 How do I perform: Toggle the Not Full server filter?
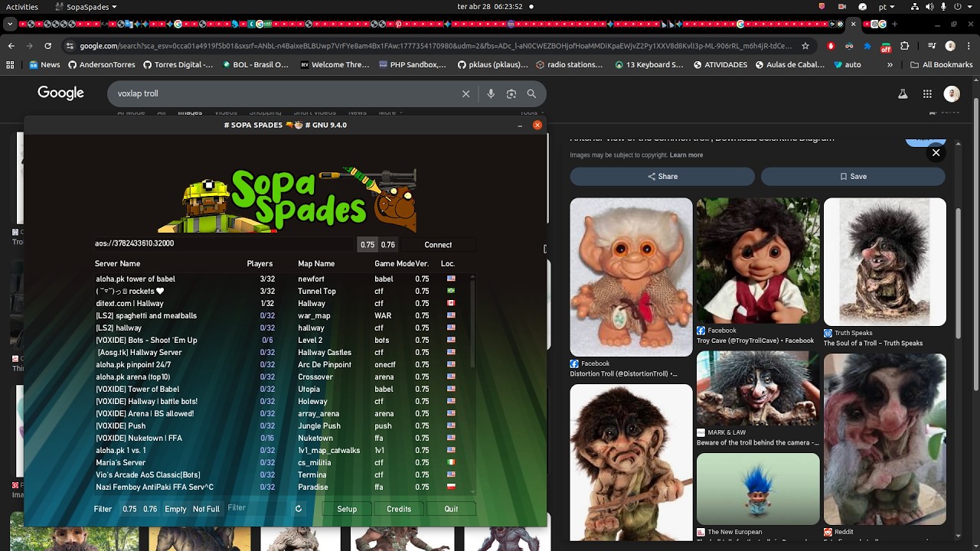pyautogui.click(x=206, y=509)
